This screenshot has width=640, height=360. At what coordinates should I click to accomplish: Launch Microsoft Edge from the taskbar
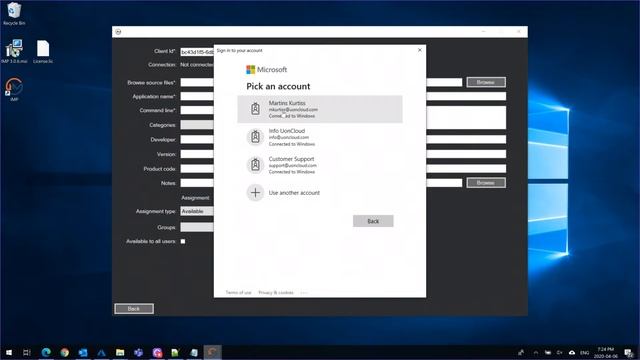[46, 352]
